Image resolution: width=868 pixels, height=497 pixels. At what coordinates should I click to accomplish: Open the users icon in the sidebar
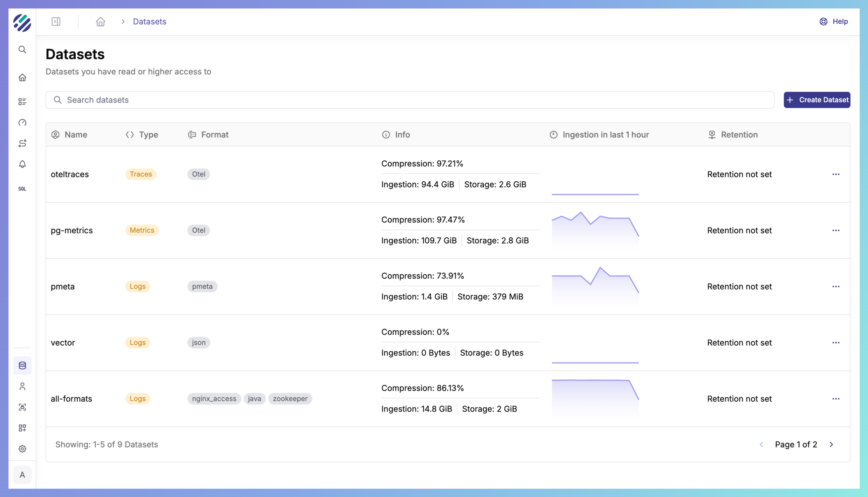[22, 386]
